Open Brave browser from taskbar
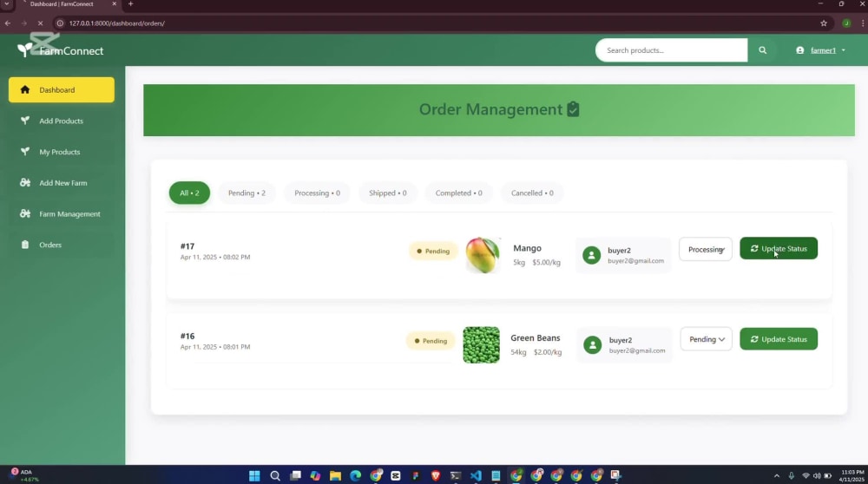This screenshot has width=868, height=484. [x=436, y=475]
